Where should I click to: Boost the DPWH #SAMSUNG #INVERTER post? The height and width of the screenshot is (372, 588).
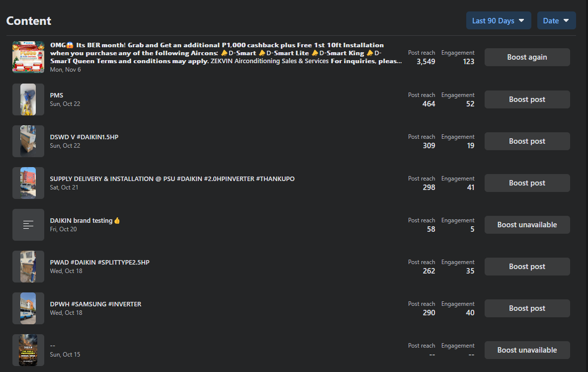[x=527, y=308]
